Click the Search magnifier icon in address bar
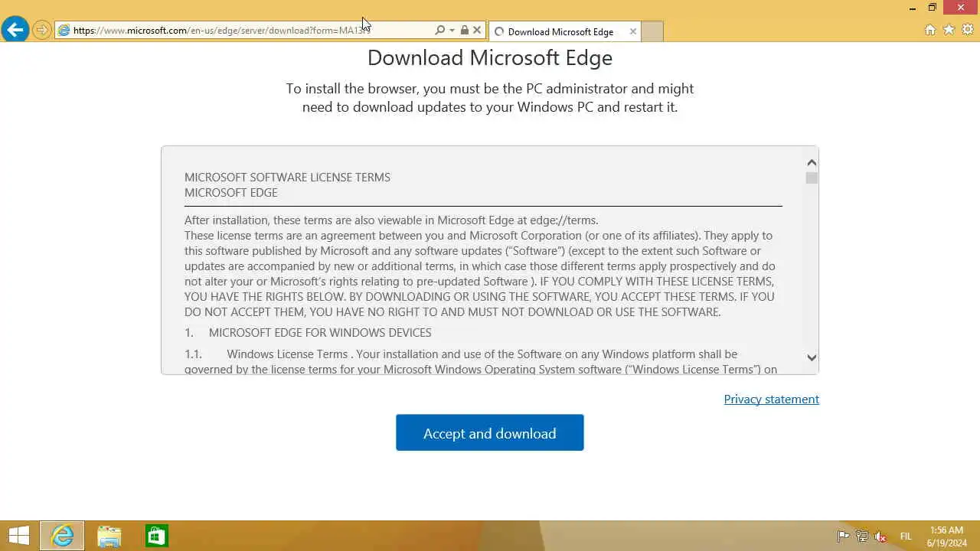This screenshot has width=980, height=551. [x=439, y=31]
